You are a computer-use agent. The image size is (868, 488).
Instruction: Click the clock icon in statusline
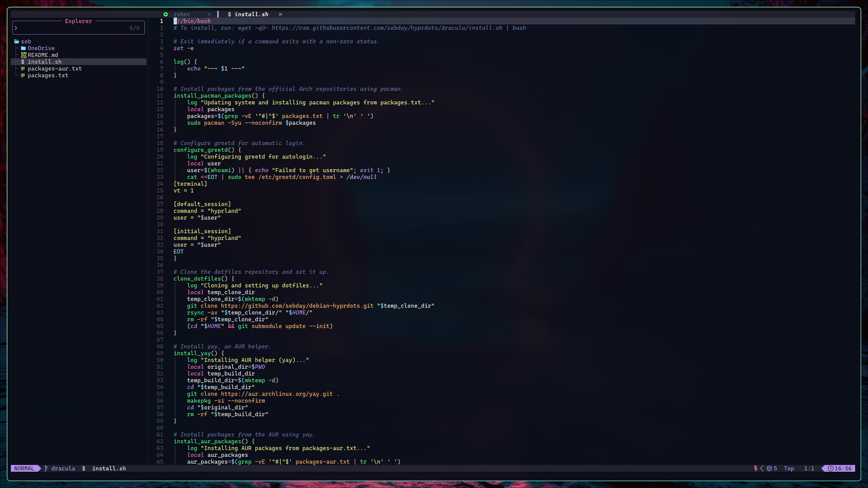coord(830,468)
